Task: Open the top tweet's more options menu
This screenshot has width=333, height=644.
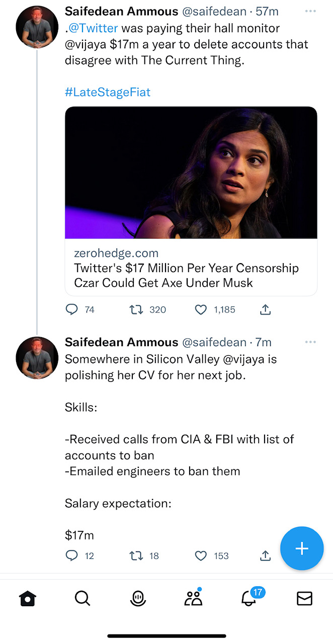Action: click(310, 11)
